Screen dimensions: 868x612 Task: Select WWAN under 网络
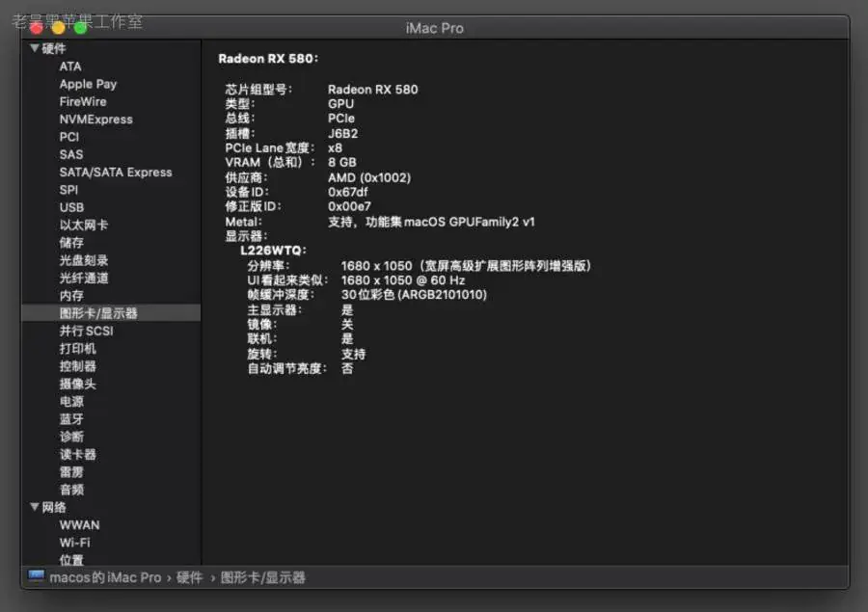click(80, 525)
